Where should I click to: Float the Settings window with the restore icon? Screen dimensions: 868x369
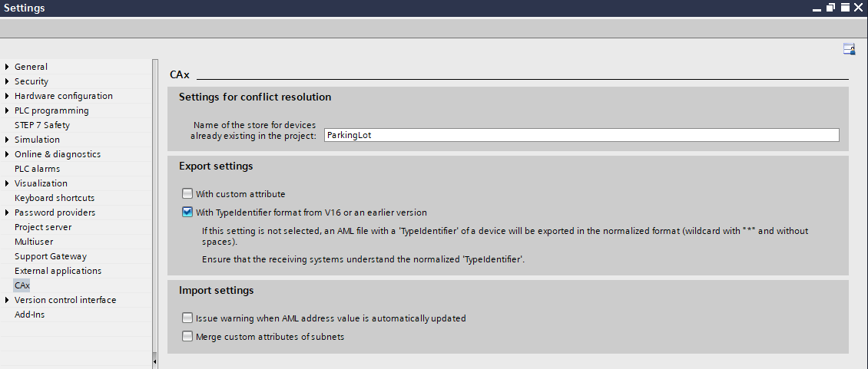[830, 8]
